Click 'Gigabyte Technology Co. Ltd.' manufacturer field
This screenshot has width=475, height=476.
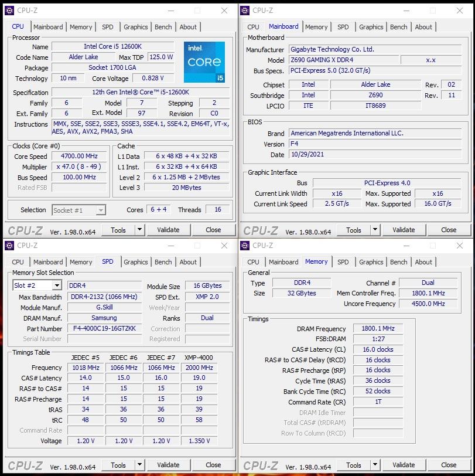(x=375, y=49)
